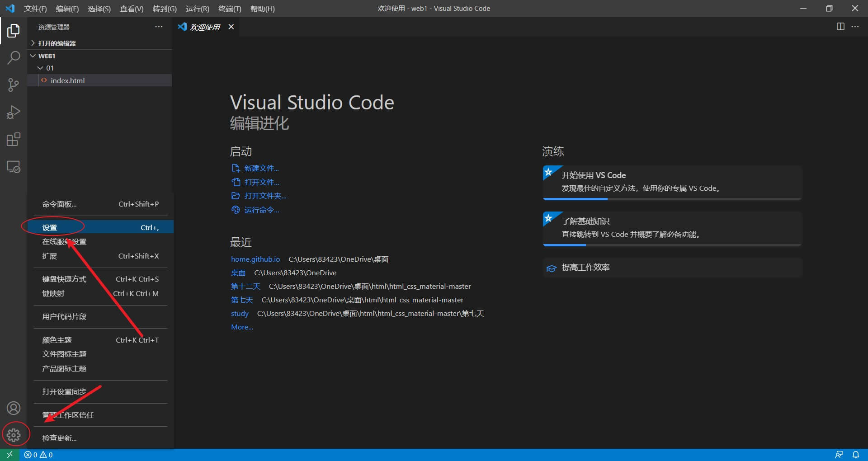Open the 查看(V) menu
The height and width of the screenshot is (461, 868).
[132, 9]
